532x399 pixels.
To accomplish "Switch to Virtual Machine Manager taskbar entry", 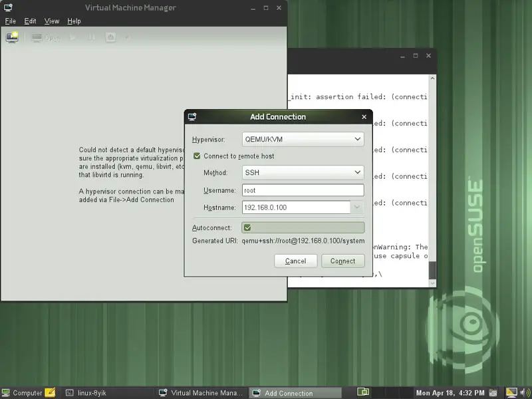I will (201, 393).
